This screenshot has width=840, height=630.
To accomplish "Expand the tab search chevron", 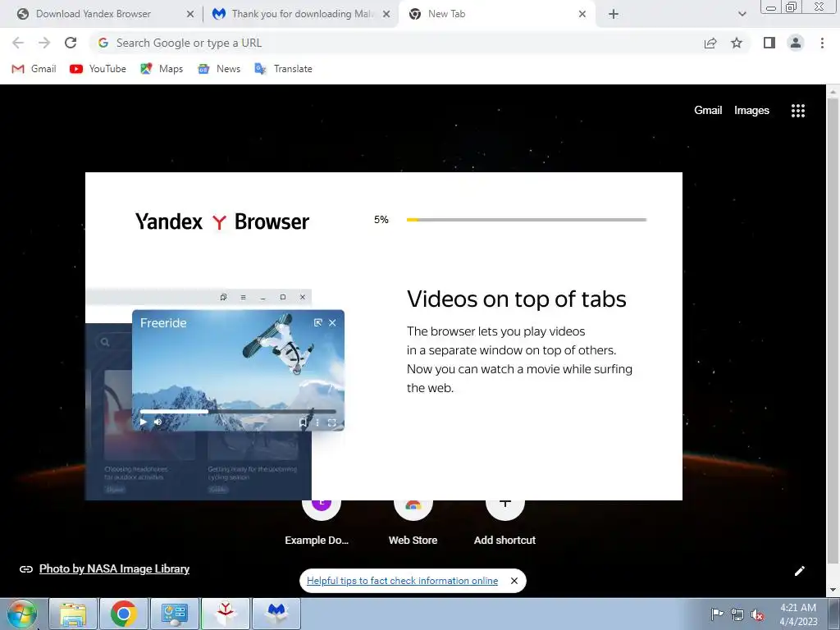I will (x=742, y=14).
